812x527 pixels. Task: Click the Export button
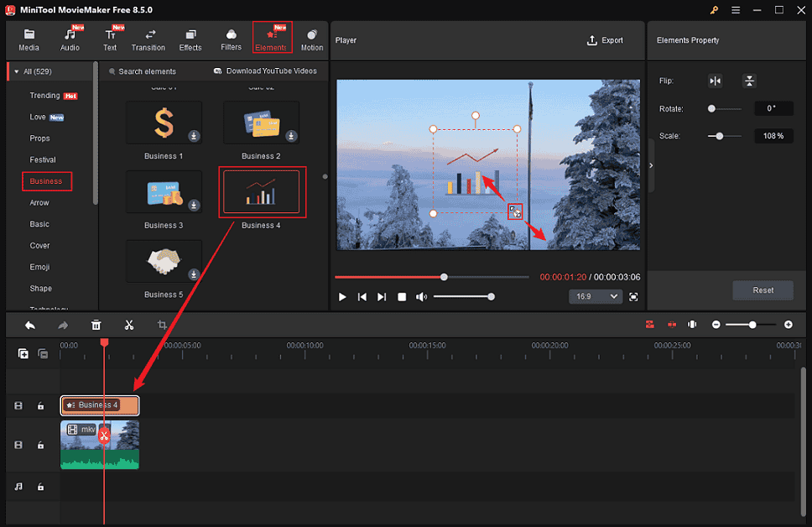coord(606,39)
